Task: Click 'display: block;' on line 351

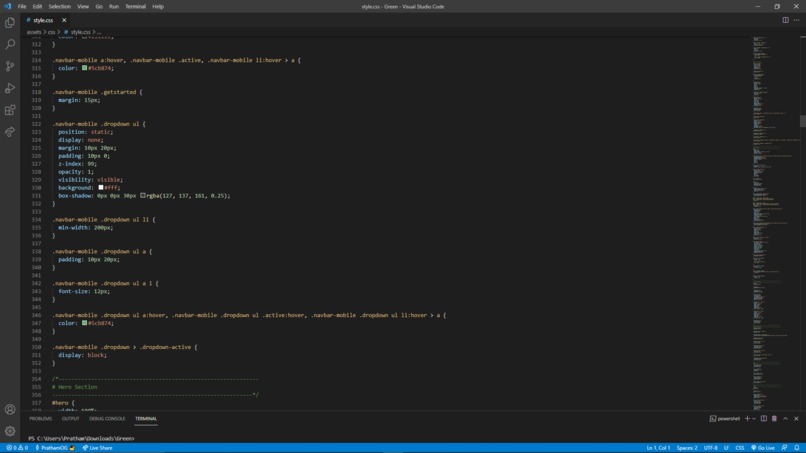Action: (x=82, y=355)
